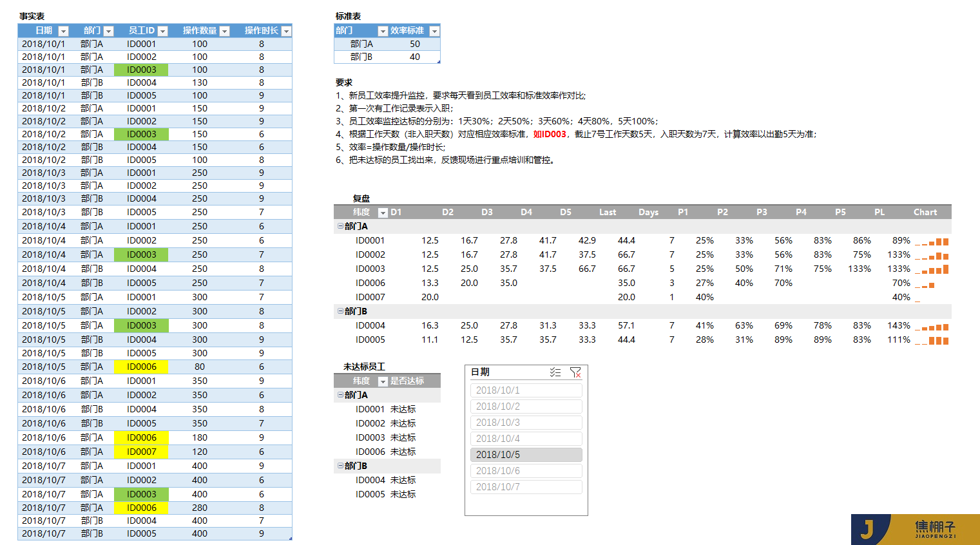Screen dimensions: 980x545
Task: Select the Days column header in 复盘
Action: coord(648,213)
